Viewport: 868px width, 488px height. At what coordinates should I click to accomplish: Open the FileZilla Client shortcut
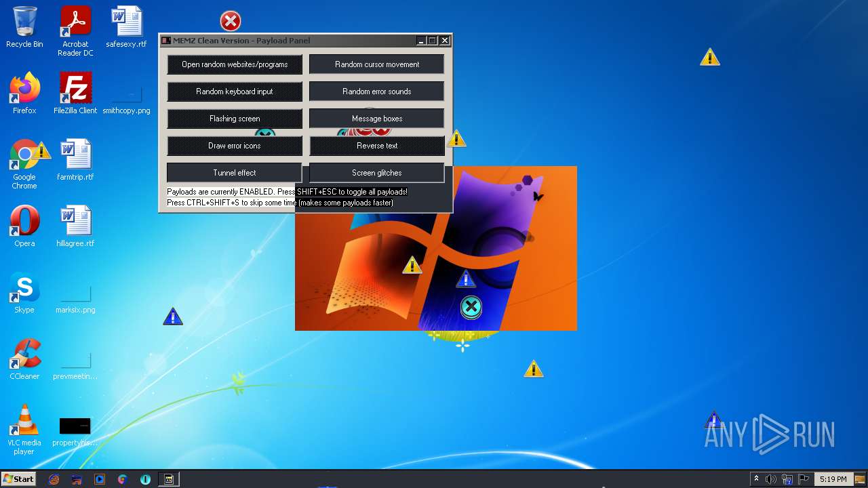coord(75,94)
